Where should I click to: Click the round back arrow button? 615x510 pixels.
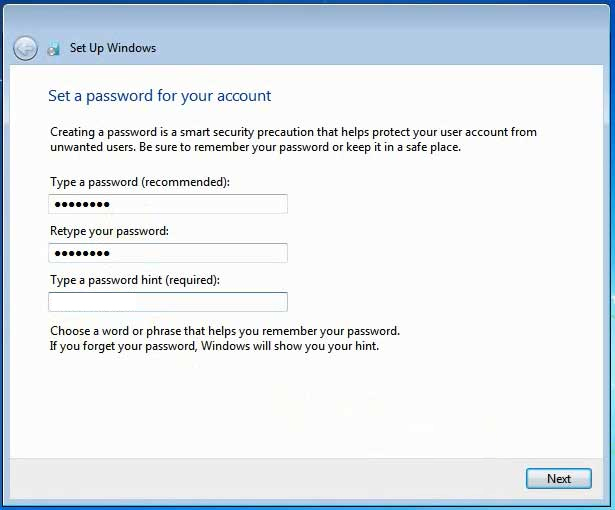[25, 48]
